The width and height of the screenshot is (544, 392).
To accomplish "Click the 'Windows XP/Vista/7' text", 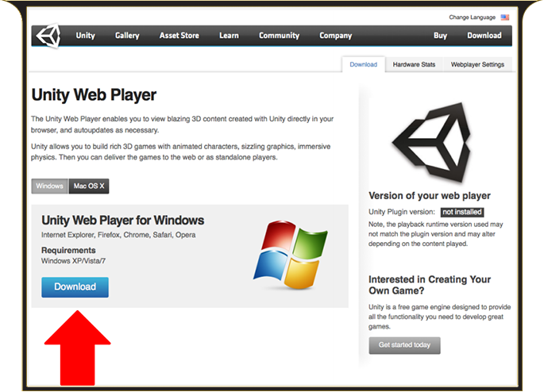I will coord(73,261).
